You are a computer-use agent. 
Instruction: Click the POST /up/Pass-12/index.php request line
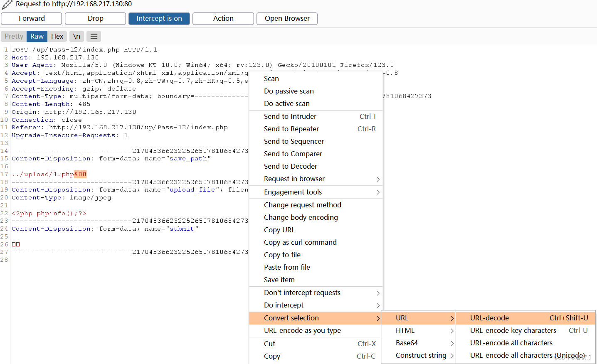[84, 49]
